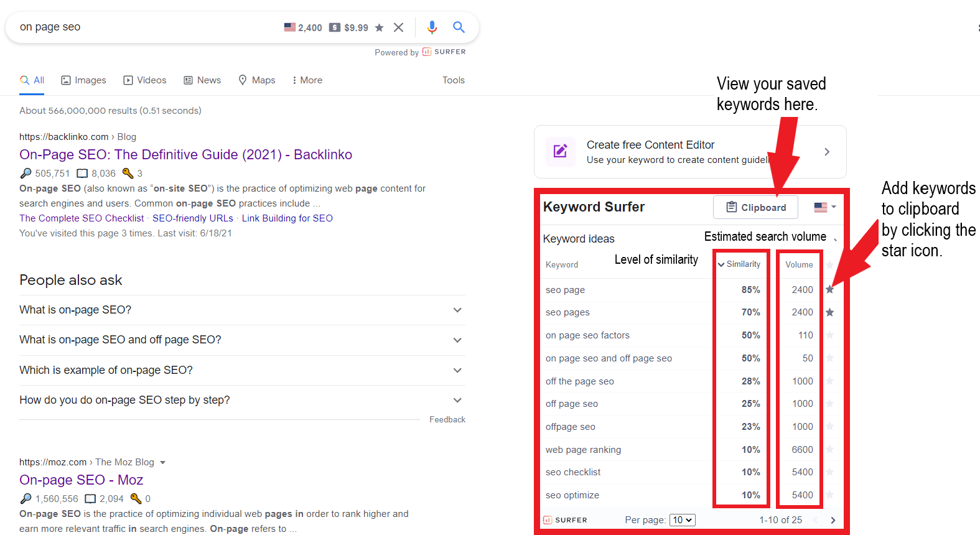Click the 'offpage seo' keyword
This screenshot has width=980, height=535.
(x=571, y=427)
